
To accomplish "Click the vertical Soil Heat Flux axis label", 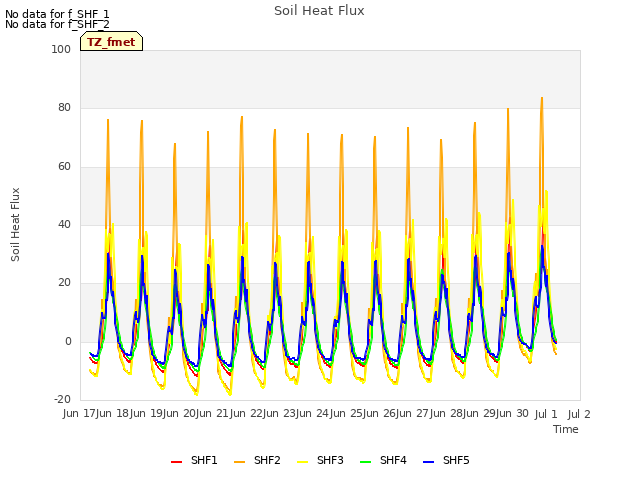I will point(15,224).
